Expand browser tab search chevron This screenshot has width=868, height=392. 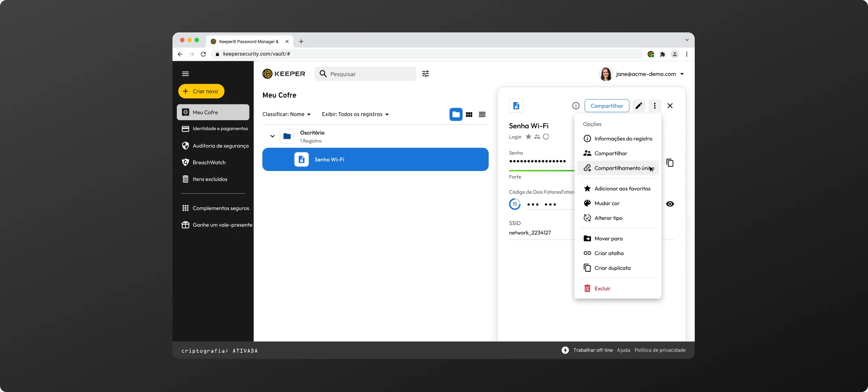coord(687,40)
